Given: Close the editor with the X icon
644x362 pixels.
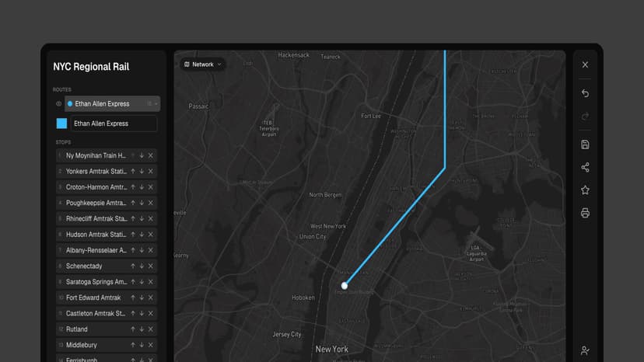Looking at the screenshot, I should click(585, 64).
